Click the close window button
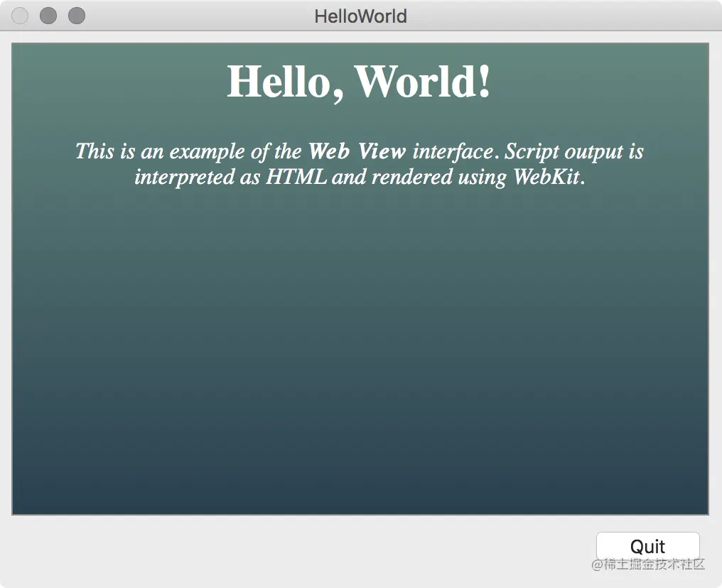This screenshot has width=722, height=588. [x=20, y=16]
